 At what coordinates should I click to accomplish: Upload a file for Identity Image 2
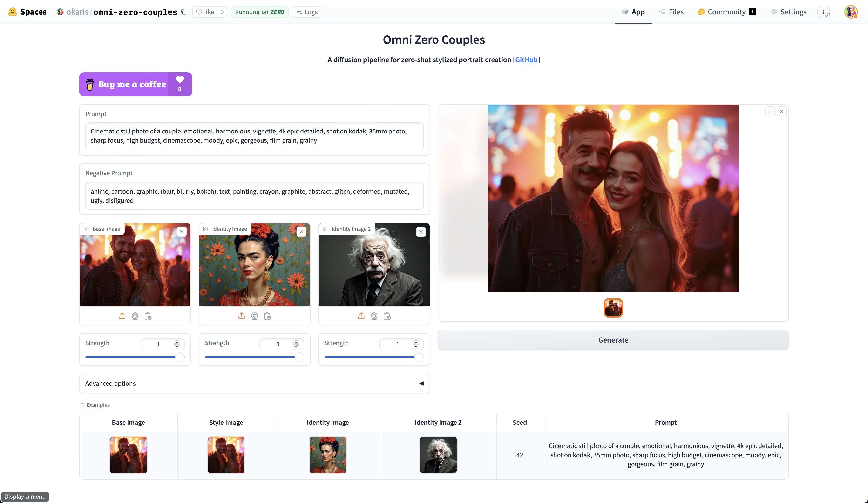point(361,316)
